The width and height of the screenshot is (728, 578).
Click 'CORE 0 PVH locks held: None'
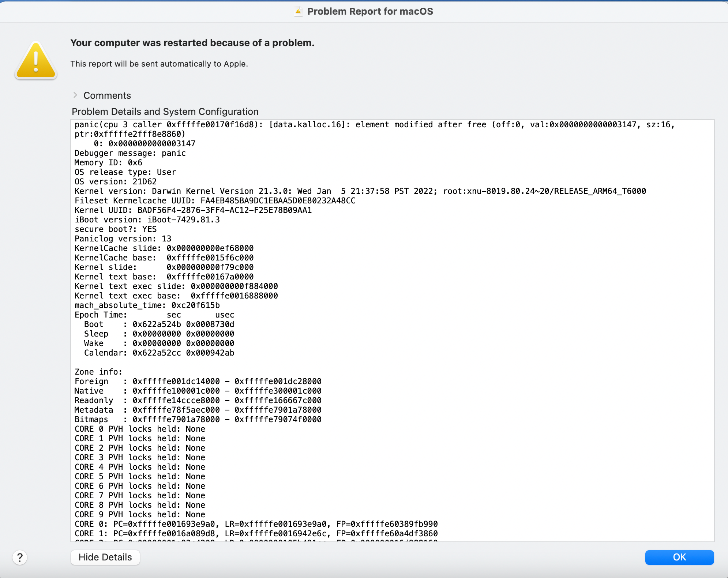tap(140, 429)
